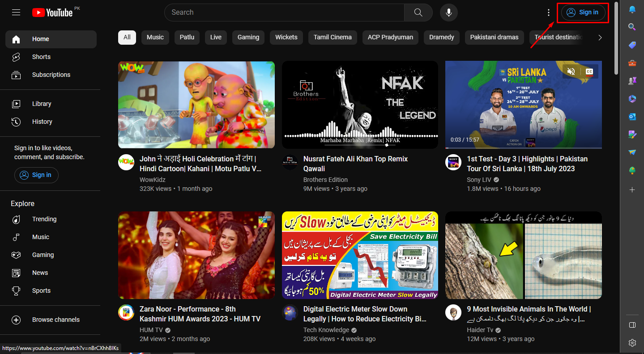The height and width of the screenshot is (354, 644).
Task: Toggle captions on the cricket preview
Action: [x=589, y=72]
